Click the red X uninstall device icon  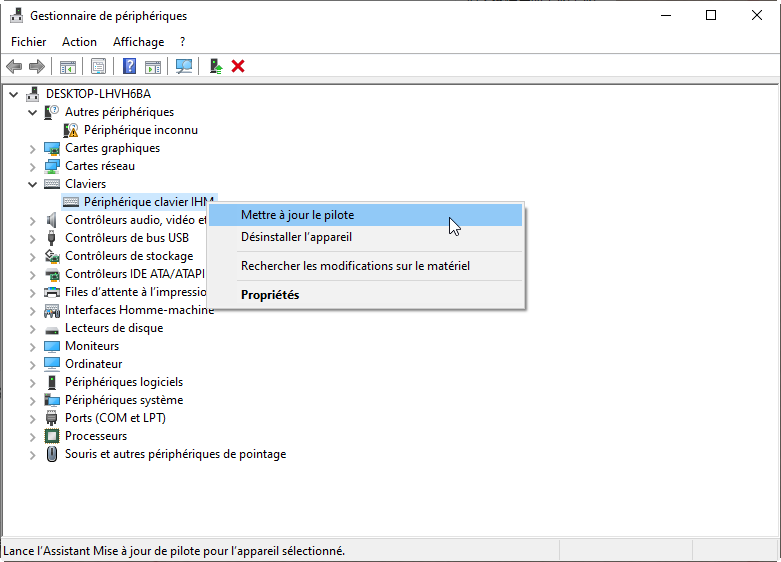pyautogui.click(x=238, y=66)
